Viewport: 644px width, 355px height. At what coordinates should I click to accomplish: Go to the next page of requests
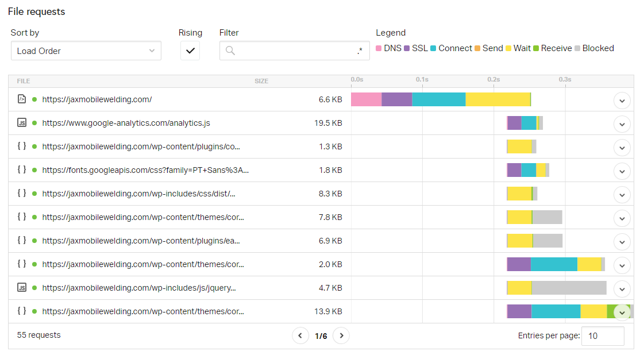341,335
